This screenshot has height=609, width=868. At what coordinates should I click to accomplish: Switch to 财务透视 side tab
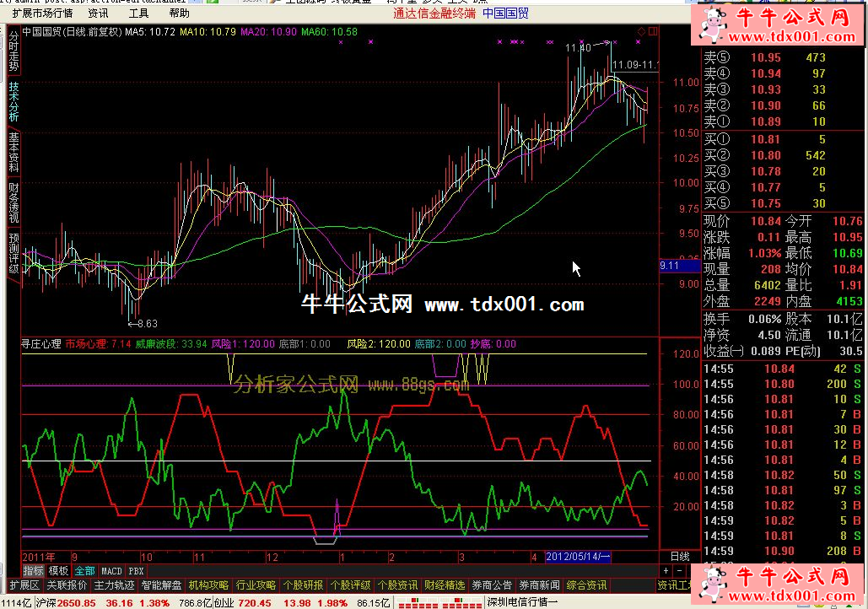tap(13, 202)
